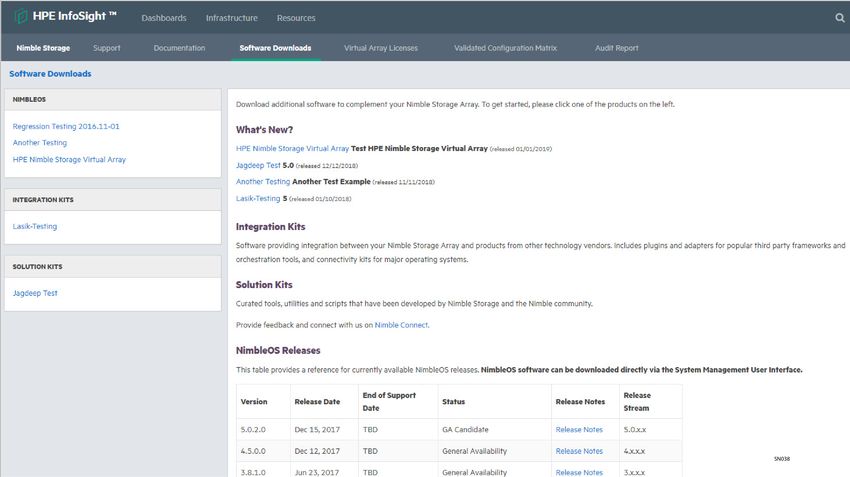This screenshot has height=477, width=850.
Task: Follow the Nimble Connect link
Action: click(401, 325)
